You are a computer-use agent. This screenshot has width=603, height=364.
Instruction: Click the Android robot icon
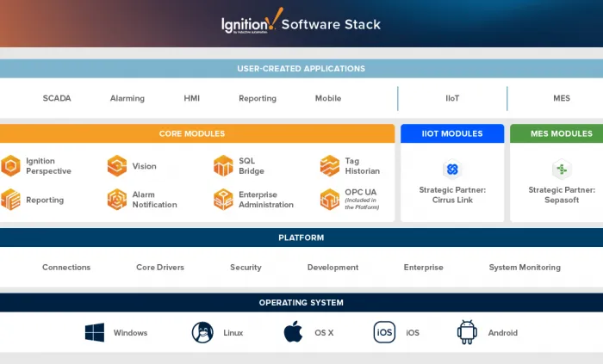(x=467, y=332)
